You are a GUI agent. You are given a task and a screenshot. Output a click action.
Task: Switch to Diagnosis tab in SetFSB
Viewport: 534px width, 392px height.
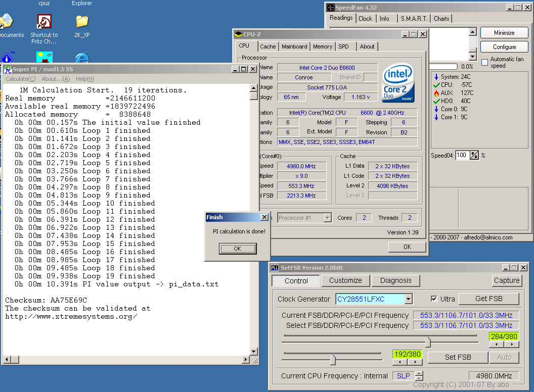[396, 280]
